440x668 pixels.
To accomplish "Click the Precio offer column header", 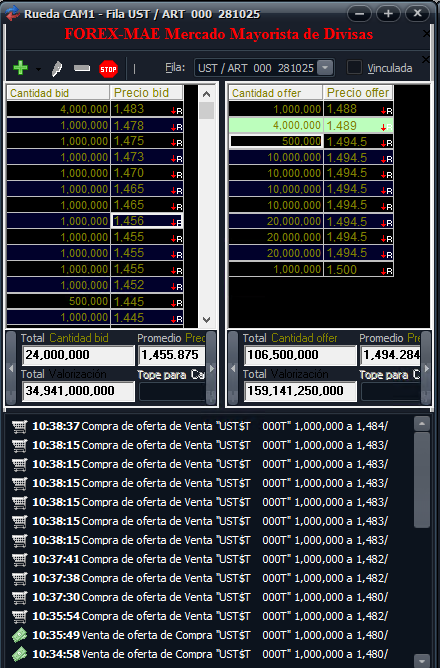I will click(x=357, y=93).
